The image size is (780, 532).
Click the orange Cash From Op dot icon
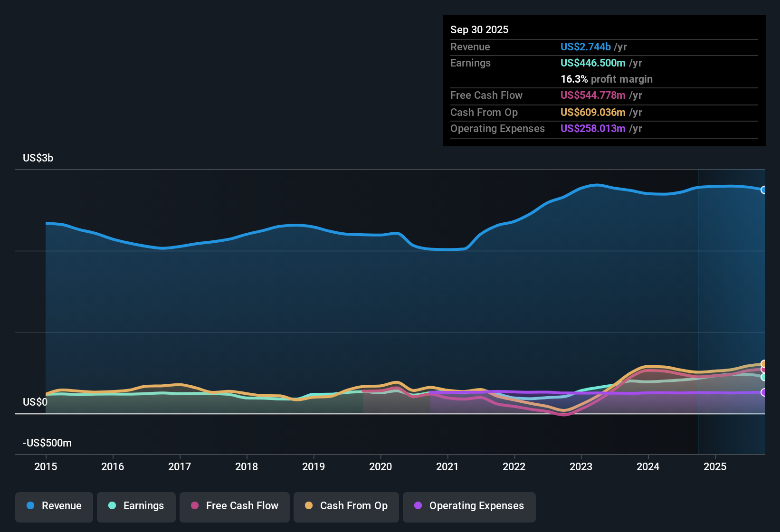[x=309, y=506]
